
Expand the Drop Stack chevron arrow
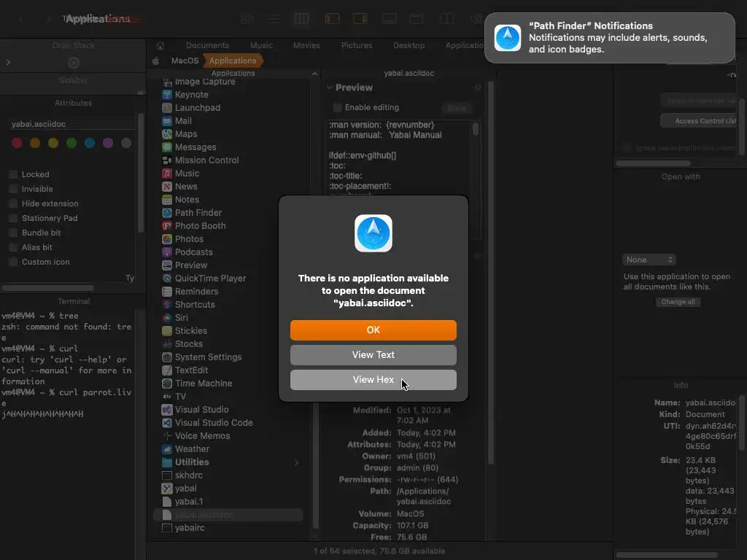(x=8, y=63)
